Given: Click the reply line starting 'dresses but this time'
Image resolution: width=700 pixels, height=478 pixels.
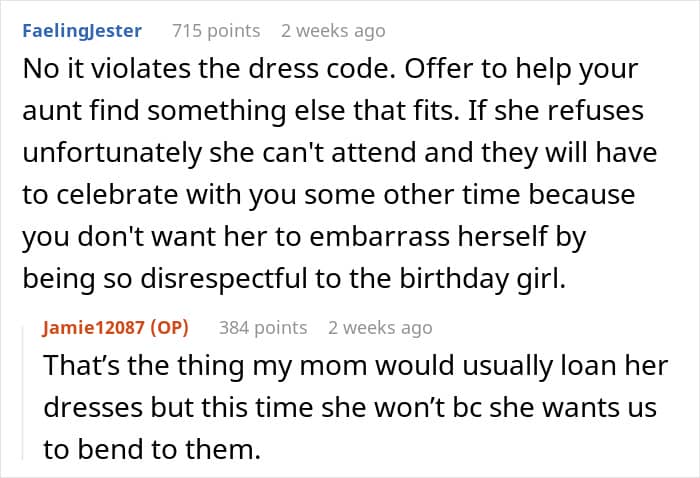Looking at the screenshot, I should [x=350, y=407].
